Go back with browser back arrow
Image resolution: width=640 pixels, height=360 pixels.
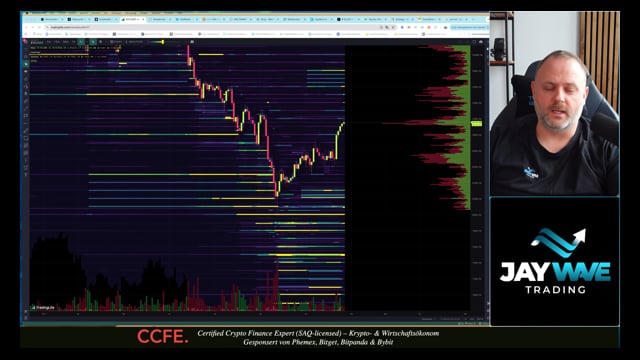tap(26, 27)
